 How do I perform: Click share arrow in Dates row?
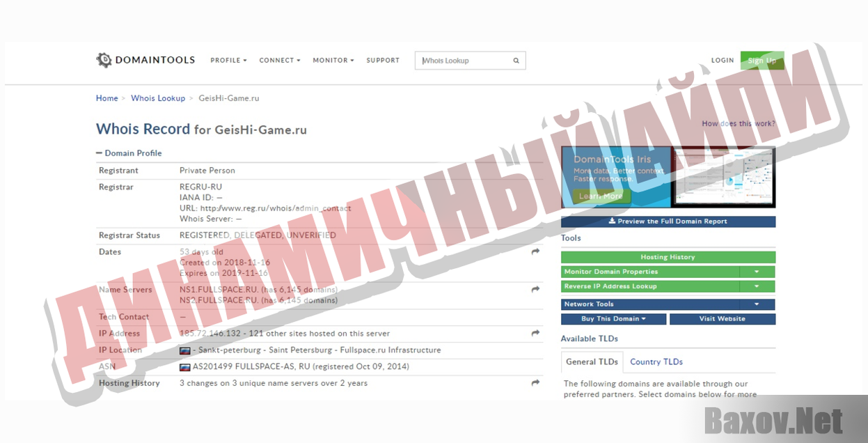pyautogui.click(x=535, y=251)
